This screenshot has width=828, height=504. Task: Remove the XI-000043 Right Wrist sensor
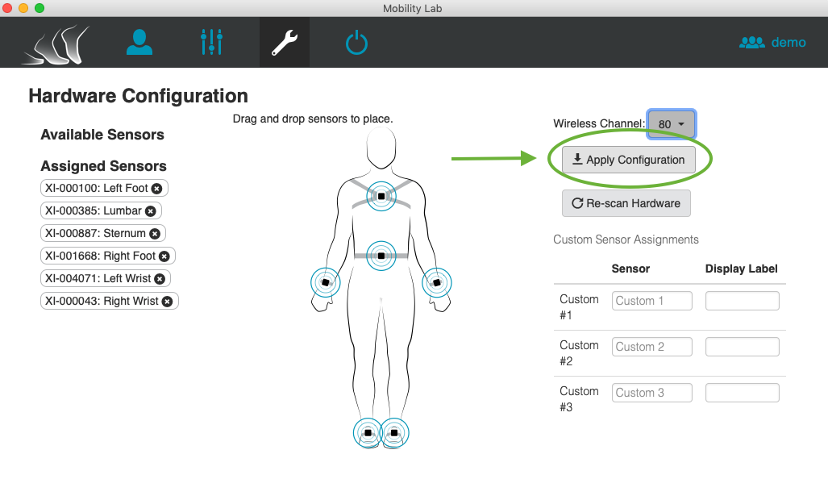(x=167, y=301)
